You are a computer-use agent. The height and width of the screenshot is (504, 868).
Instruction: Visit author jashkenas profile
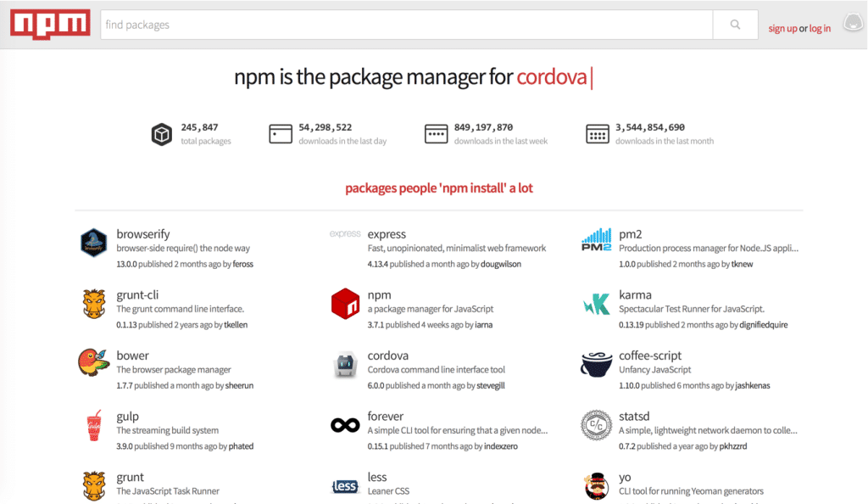pos(753,385)
